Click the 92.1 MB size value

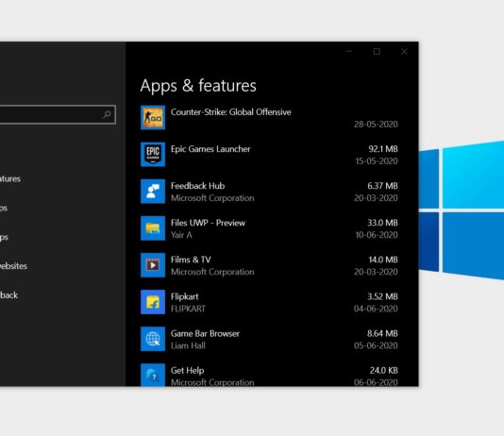383,149
